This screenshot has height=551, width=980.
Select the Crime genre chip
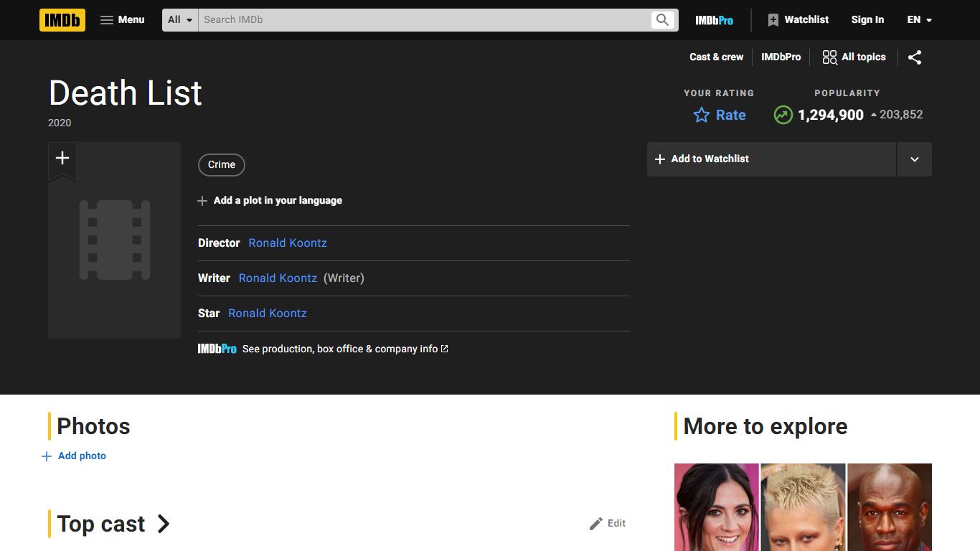(222, 165)
